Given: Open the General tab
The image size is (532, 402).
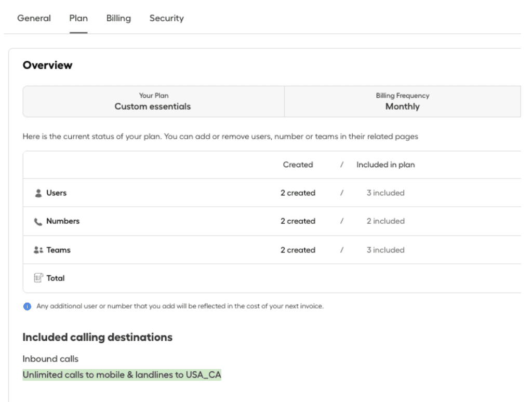Looking at the screenshot, I should [x=34, y=18].
